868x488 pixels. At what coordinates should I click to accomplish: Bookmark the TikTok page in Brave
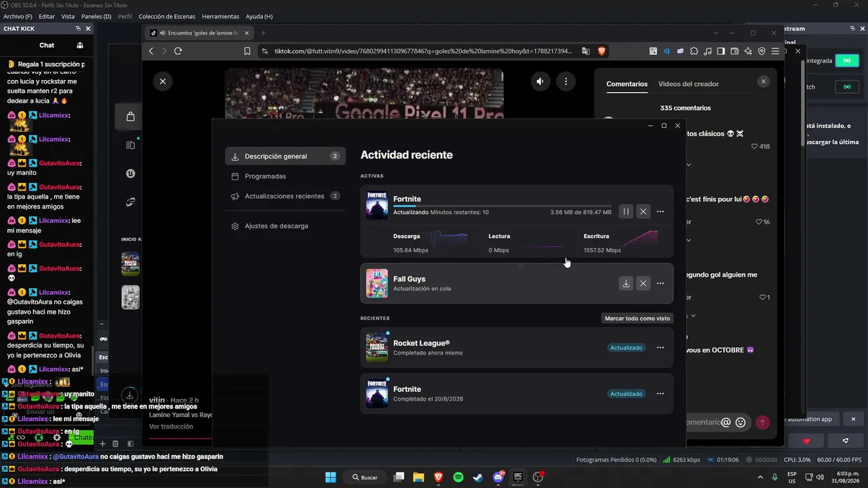click(x=248, y=51)
